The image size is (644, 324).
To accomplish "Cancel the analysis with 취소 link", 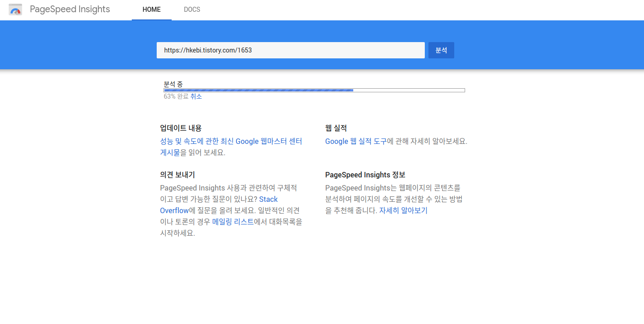I will (197, 96).
